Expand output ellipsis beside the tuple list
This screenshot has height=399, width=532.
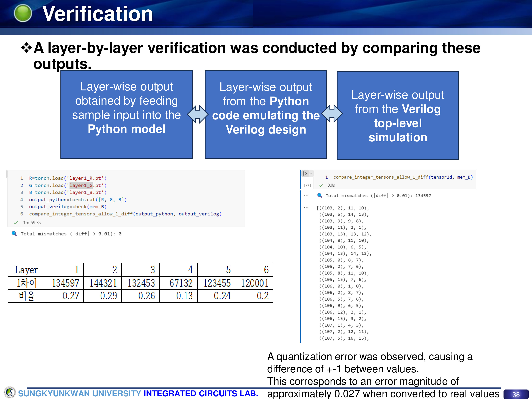pos(306,207)
